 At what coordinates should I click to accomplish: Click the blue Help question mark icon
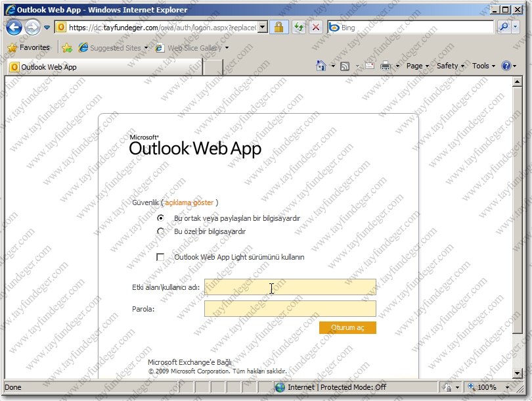pos(506,66)
